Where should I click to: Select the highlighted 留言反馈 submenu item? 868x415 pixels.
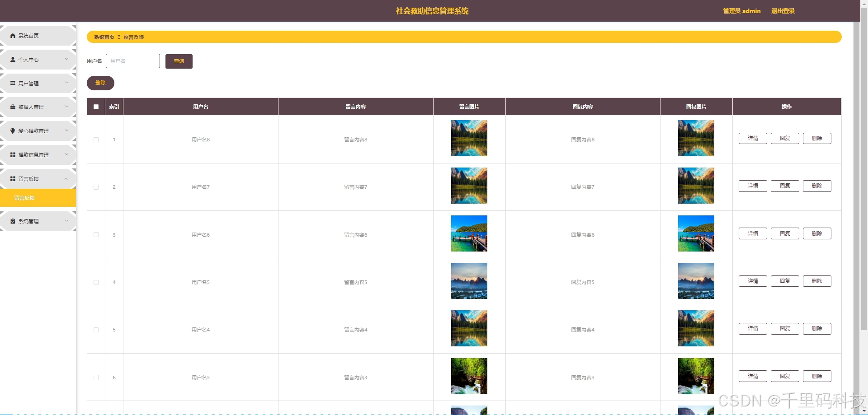(38, 198)
